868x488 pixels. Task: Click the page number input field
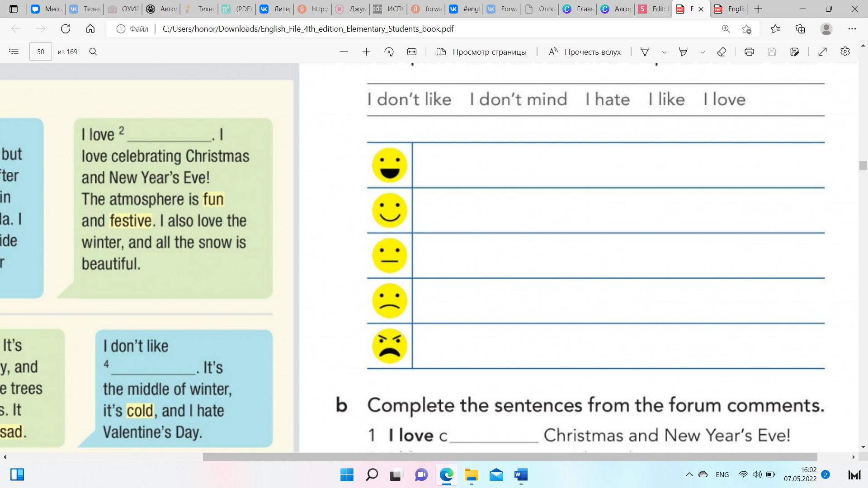pos(41,52)
